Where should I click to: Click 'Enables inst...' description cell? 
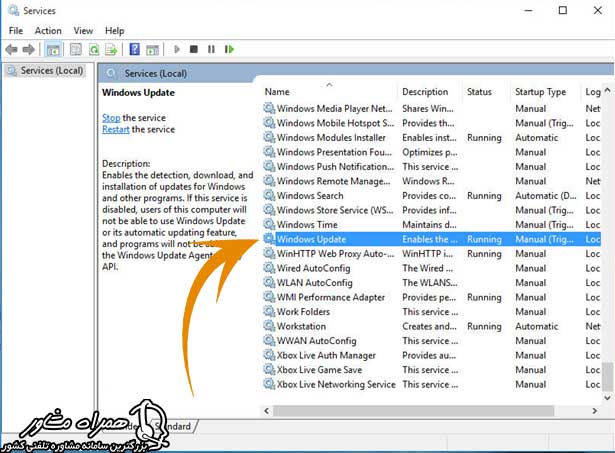[x=429, y=137]
